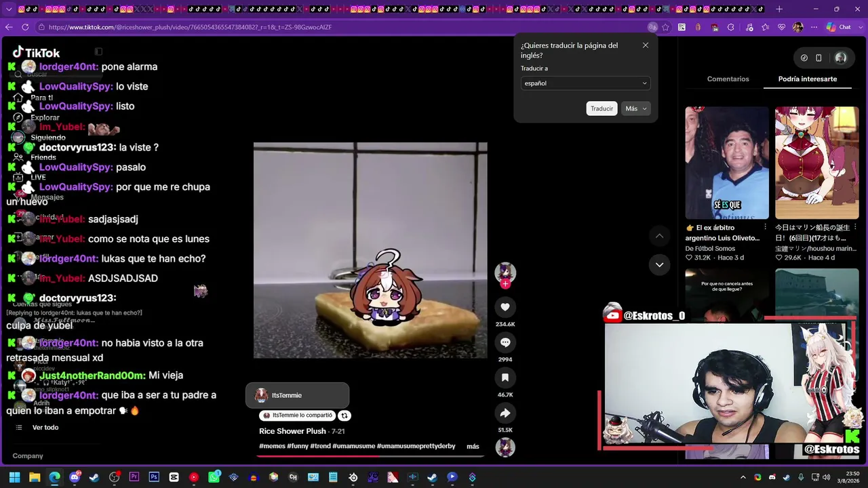Open the browser profile picture
868x488 pixels.
798,27
